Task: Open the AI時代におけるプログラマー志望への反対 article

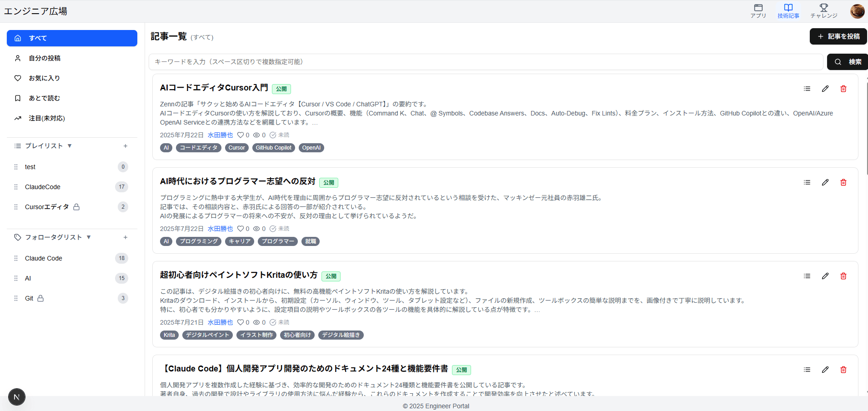Action: (x=238, y=181)
